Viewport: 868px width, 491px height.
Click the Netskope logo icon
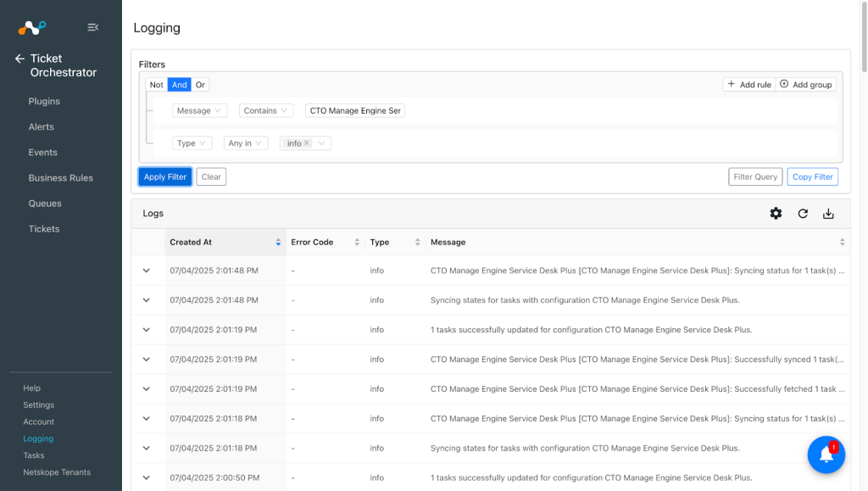(32, 27)
